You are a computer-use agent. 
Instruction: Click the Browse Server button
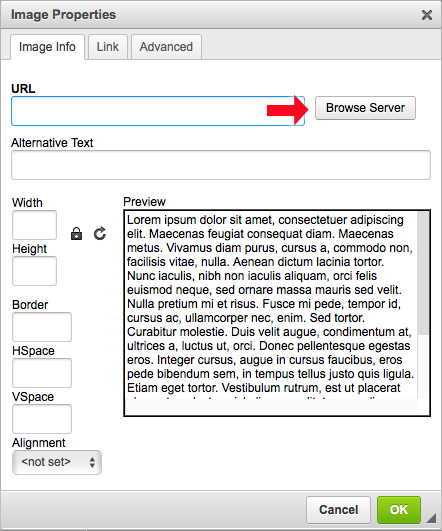coord(365,108)
